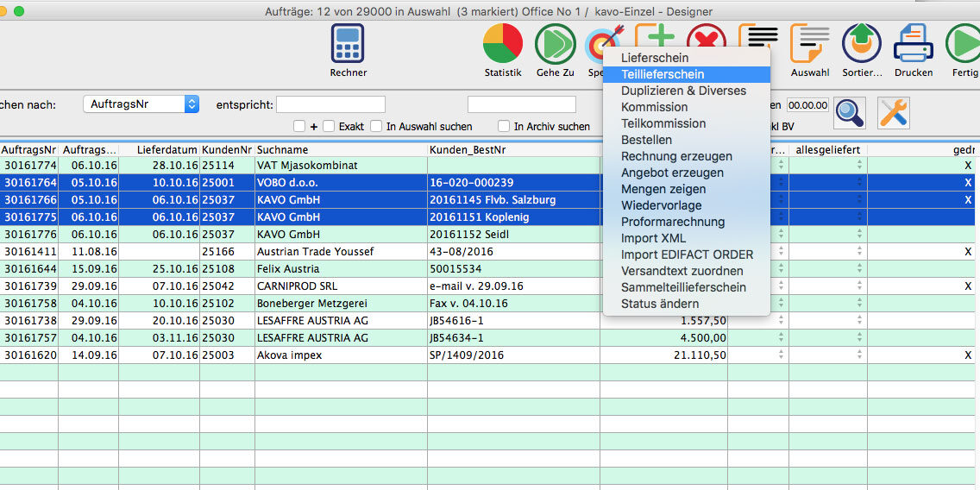Click the Gehe Zu arrow icon
This screenshot has height=490, width=980.
555,43
